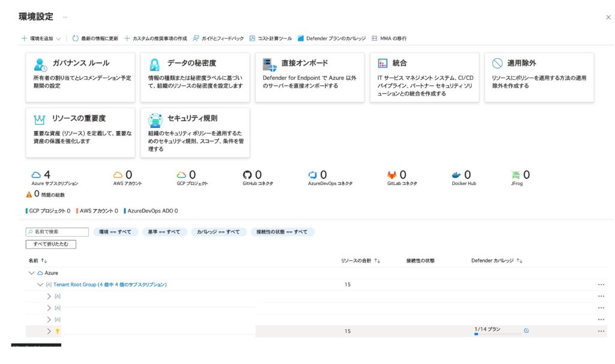615x364 pixels.
Task: Open the 環境 == すべて filter pill
Action: tap(115, 232)
